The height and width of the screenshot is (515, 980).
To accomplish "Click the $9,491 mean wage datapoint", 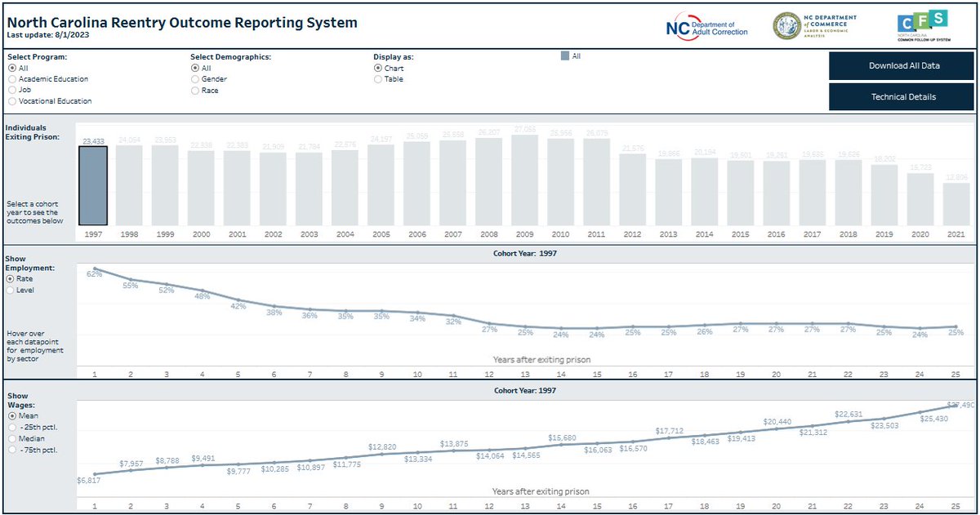I will (203, 465).
